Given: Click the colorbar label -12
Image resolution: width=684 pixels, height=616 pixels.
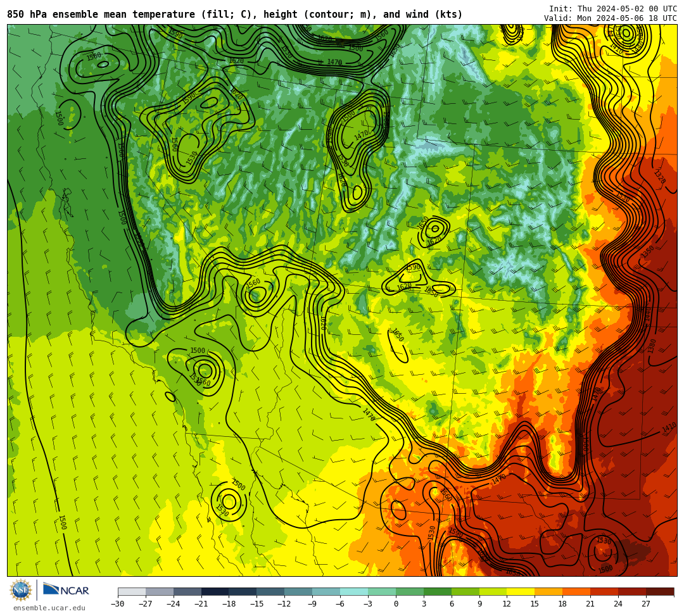Looking at the screenshot, I should [x=285, y=604].
